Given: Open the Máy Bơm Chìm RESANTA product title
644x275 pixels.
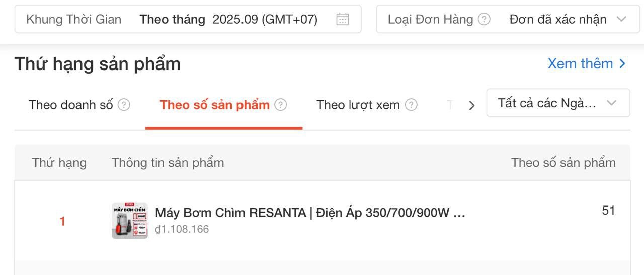Looking at the screenshot, I should tap(310, 213).
